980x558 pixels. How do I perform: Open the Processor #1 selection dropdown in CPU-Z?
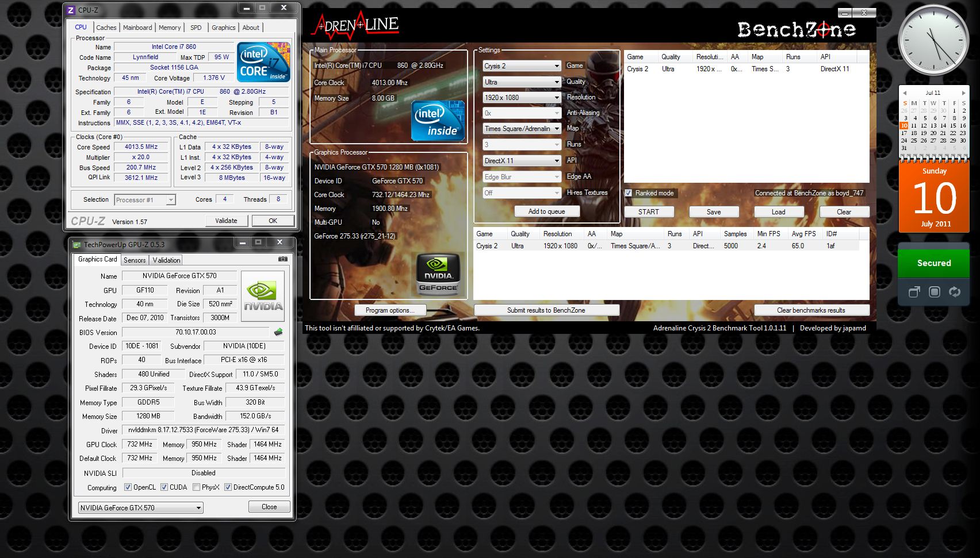pos(145,200)
